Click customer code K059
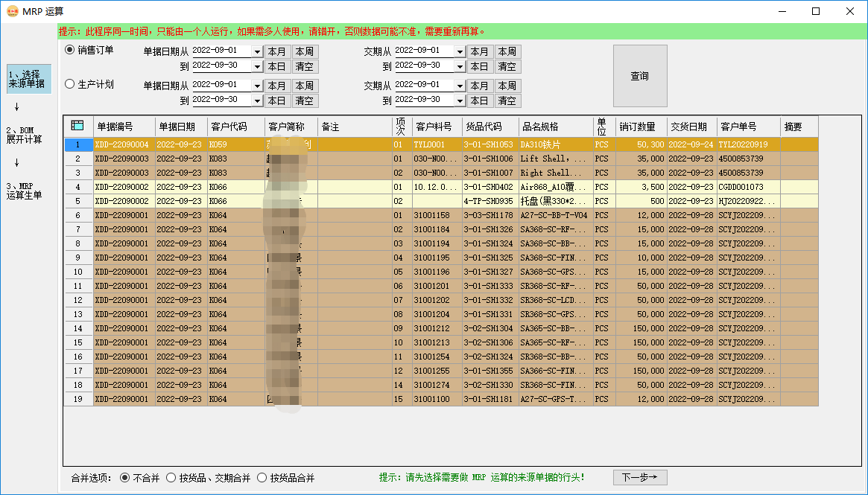 pos(236,144)
